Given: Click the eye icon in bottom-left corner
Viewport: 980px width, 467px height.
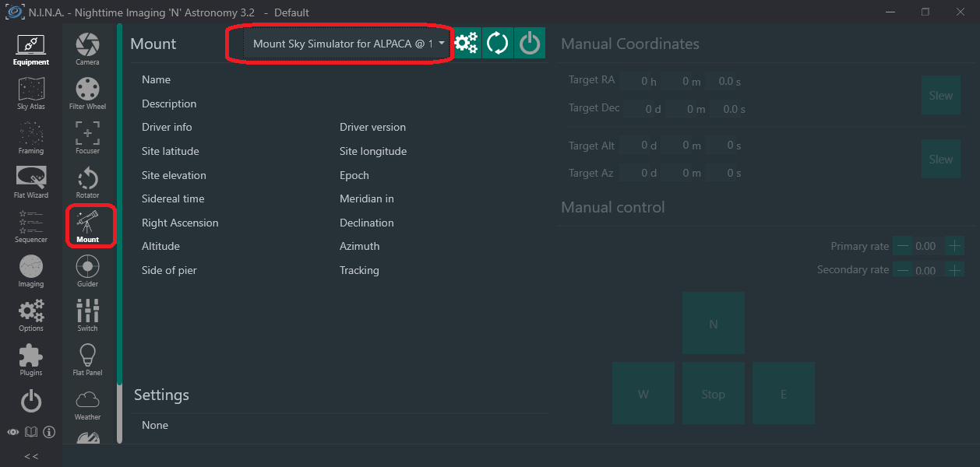Looking at the screenshot, I should click(x=13, y=432).
